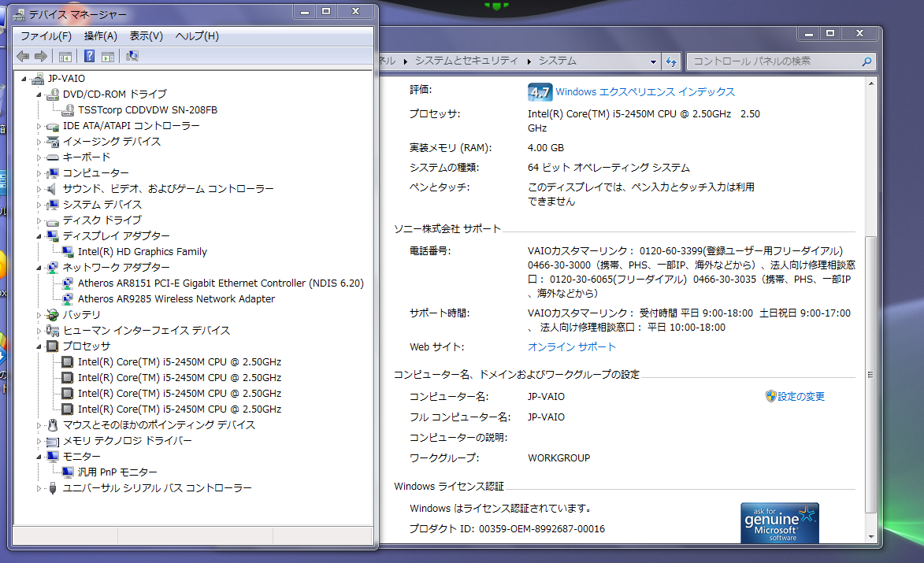Select the first Intel Core i5-2450M processor icon

point(68,361)
